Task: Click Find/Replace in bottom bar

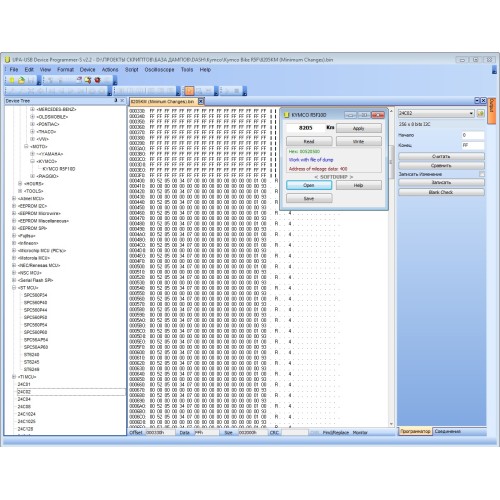Action: coord(336,432)
